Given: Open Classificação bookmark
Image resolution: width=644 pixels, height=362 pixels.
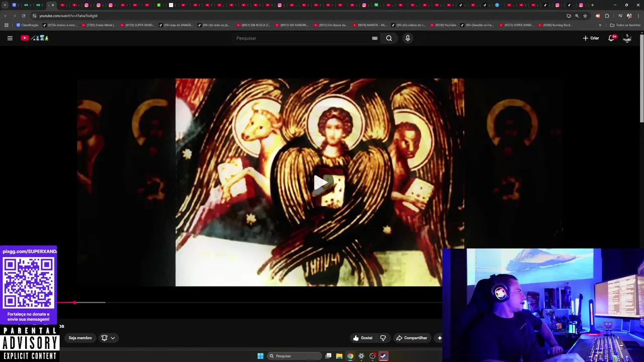Looking at the screenshot, I should pos(27,25).
